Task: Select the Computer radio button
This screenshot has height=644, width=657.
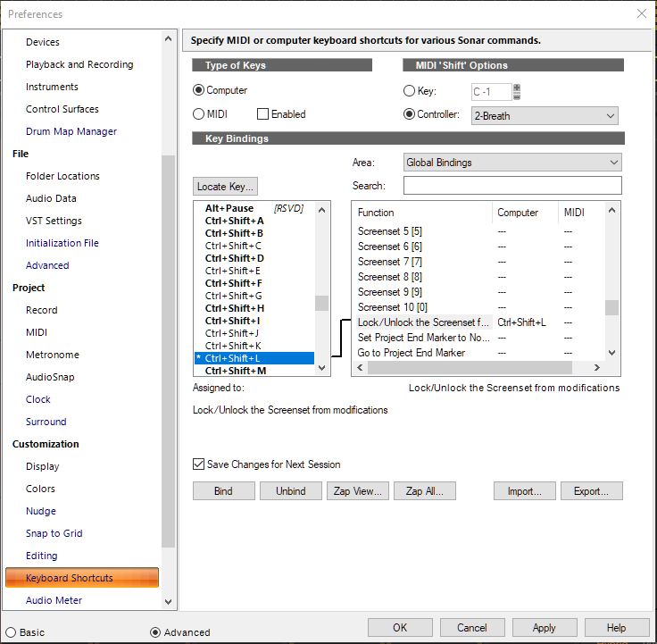Action: click(199, 90)
